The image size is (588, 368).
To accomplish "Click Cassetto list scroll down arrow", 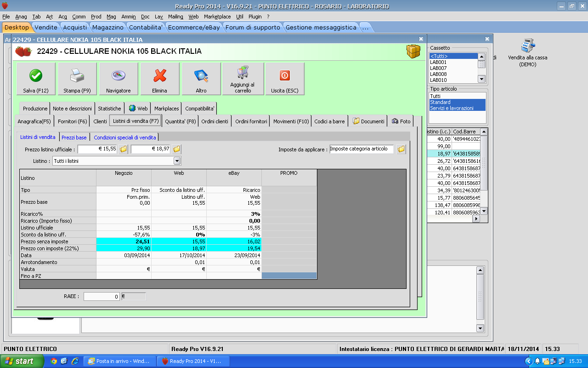I will pyautogui.click(x=481, y=79).
